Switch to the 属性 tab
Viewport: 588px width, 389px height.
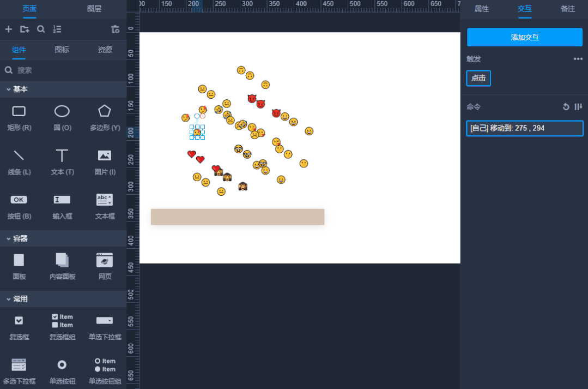pos(482,9)
